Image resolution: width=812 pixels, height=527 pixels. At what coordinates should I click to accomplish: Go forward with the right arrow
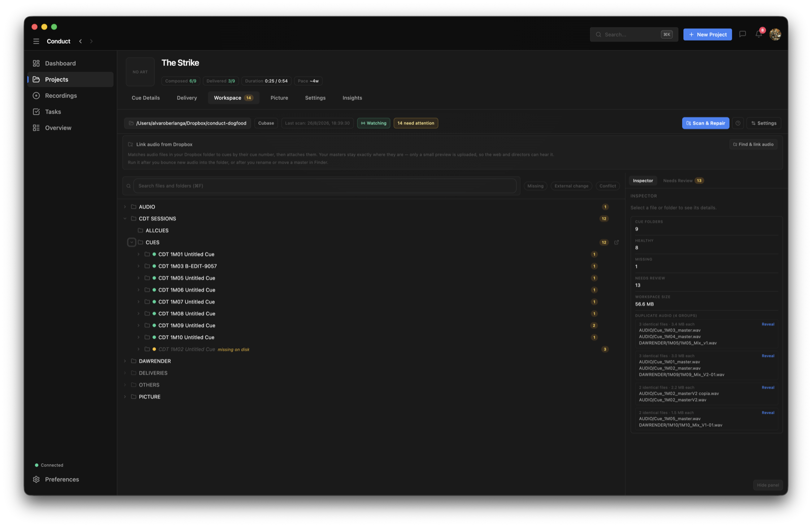91,42
